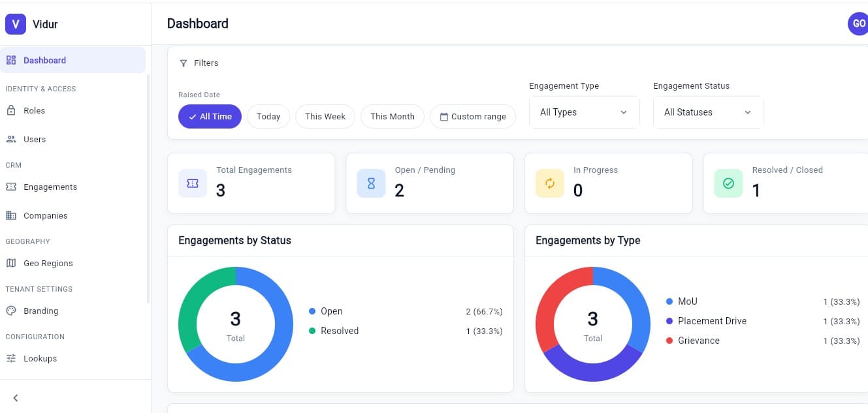868x413 pixels.
Task: Open Engagements in the sidebar
Action: 72,187
